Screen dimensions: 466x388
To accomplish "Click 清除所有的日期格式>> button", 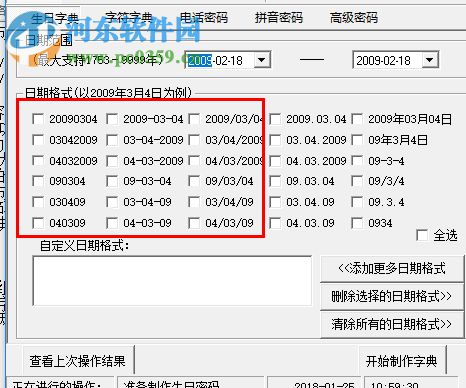I will point(392,324).
